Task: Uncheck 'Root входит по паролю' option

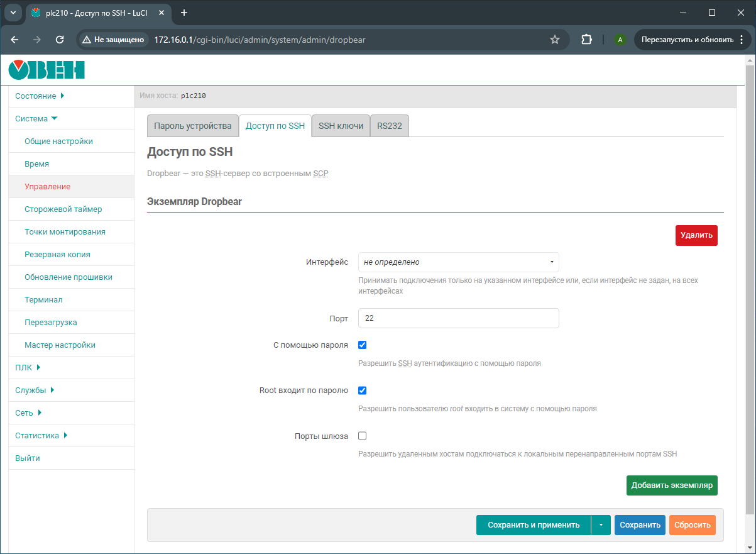Action: pyautogui.click(x=362, y=391)
